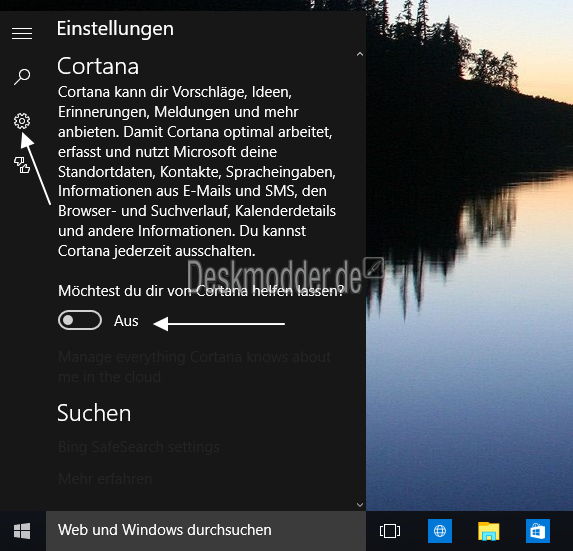Click the scroll-up arrow of settings pane
573x551 pixels.
coord(360,54)
